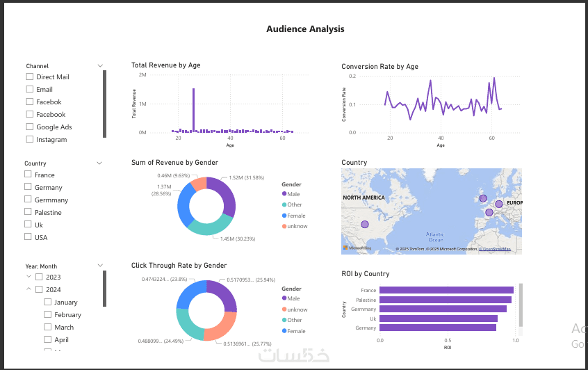Select the February month checkbox

pos(48,314)
